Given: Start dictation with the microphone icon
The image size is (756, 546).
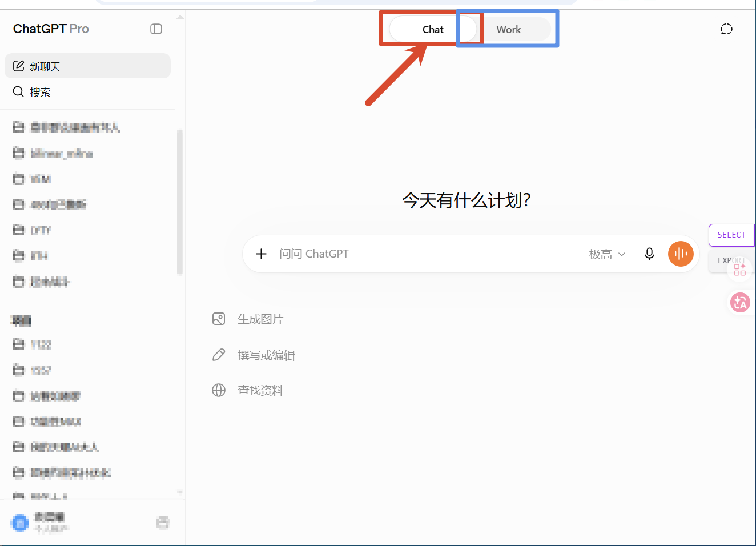Looking at the screenshot, I should (649, 254).
